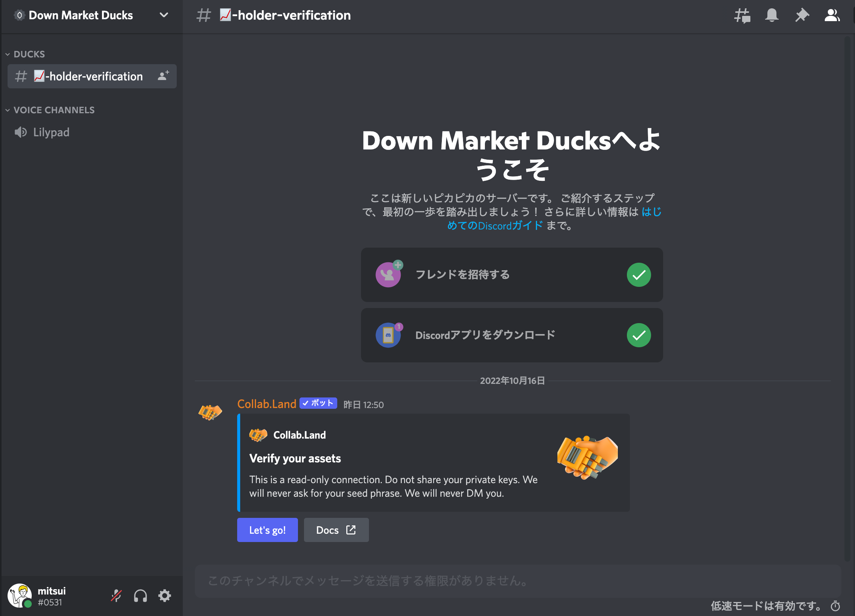
Task: Click the invite people icon beside holder-verification
Action: click(163, 76)
